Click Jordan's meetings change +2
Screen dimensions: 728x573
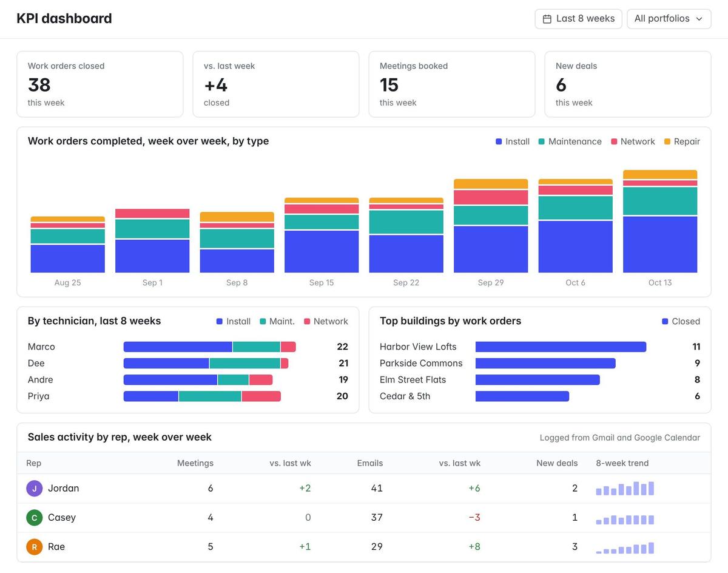click(x=305, y=488)
